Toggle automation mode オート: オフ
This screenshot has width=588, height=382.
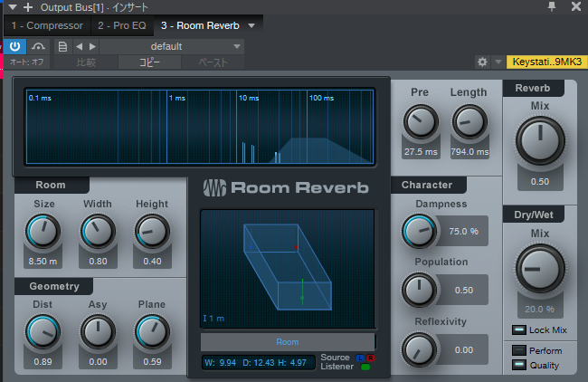pos(26,62)
